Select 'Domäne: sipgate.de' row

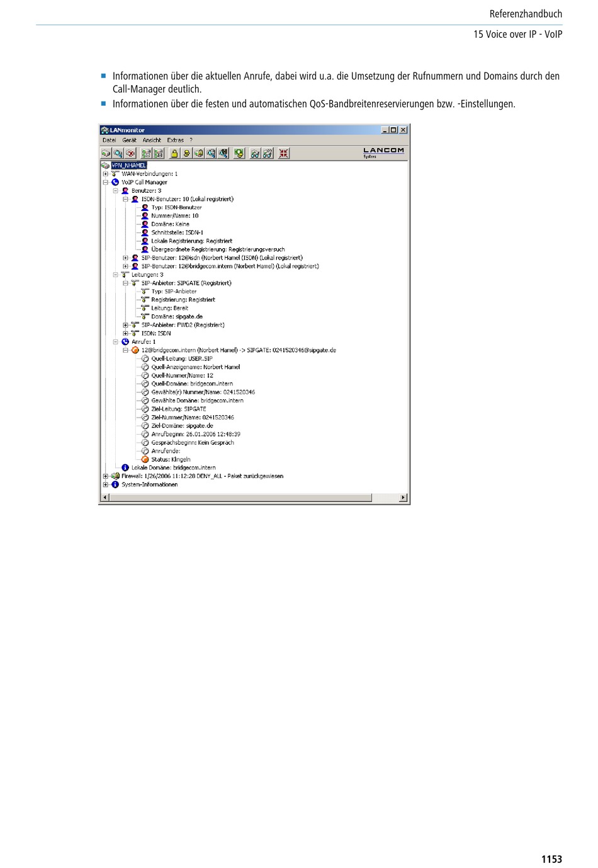pyautogui.click(x=177, y=317)
